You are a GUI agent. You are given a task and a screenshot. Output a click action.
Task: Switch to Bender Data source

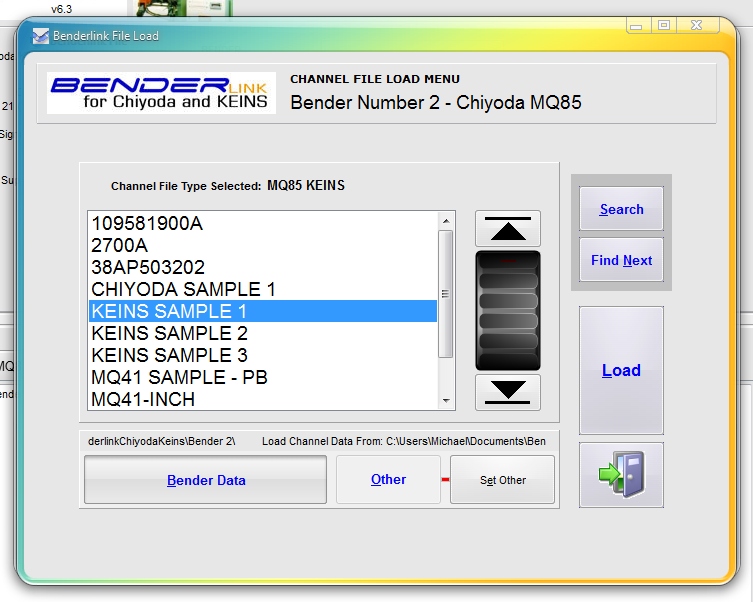(205, 480)
